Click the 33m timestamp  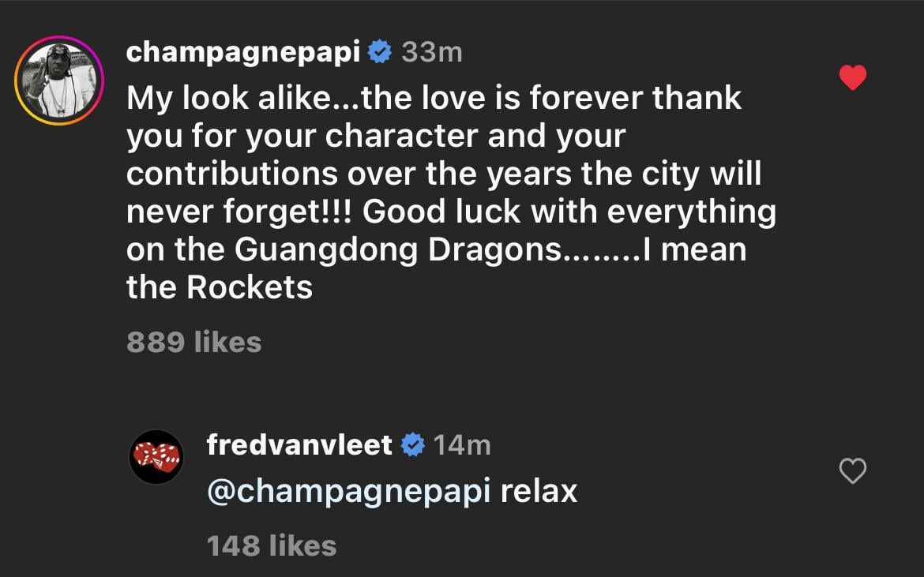coord(431,52)
